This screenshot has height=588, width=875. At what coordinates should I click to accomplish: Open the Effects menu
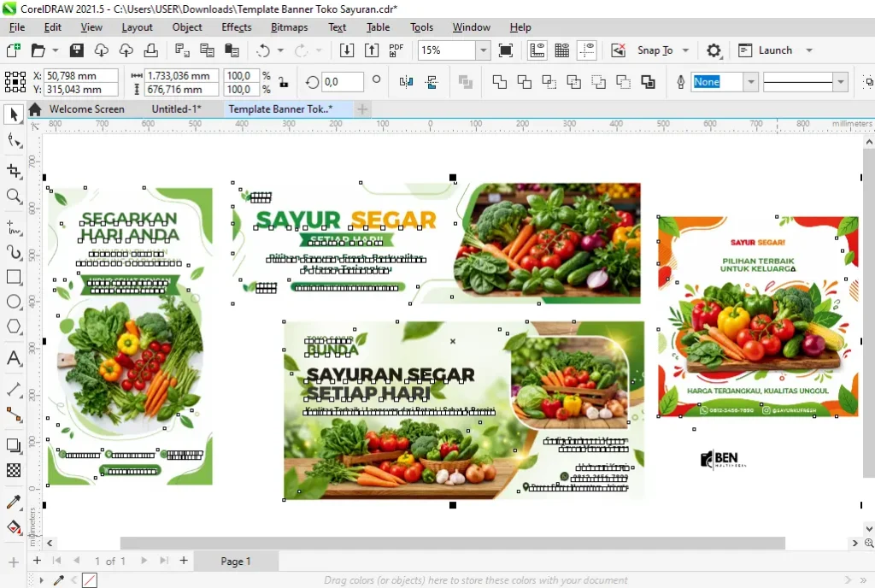[237, 27]
